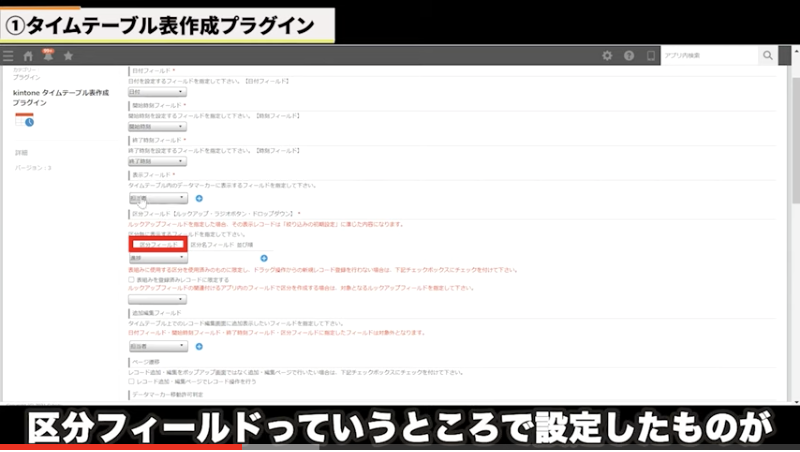Screen dimensions: 800x452
Task: Open the category field dropdown under 区分フィールド
Action: click(x=157, y=258)
